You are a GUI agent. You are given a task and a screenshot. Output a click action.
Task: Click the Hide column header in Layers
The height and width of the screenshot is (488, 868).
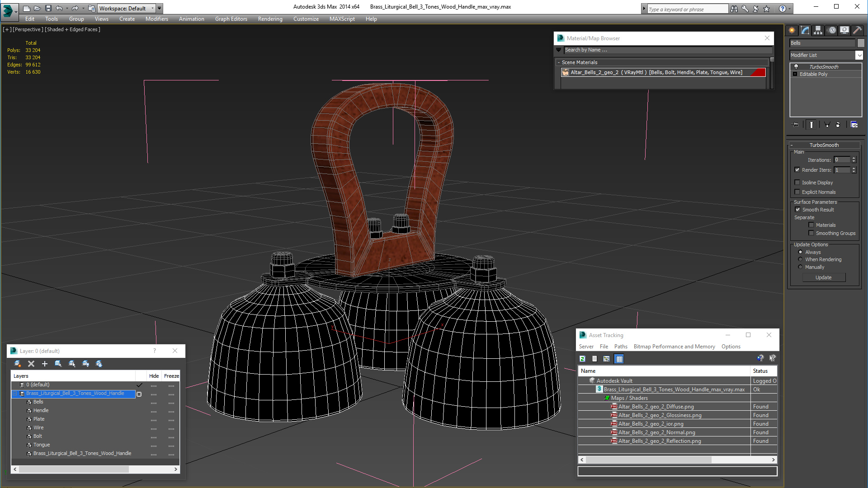[154, 376]
